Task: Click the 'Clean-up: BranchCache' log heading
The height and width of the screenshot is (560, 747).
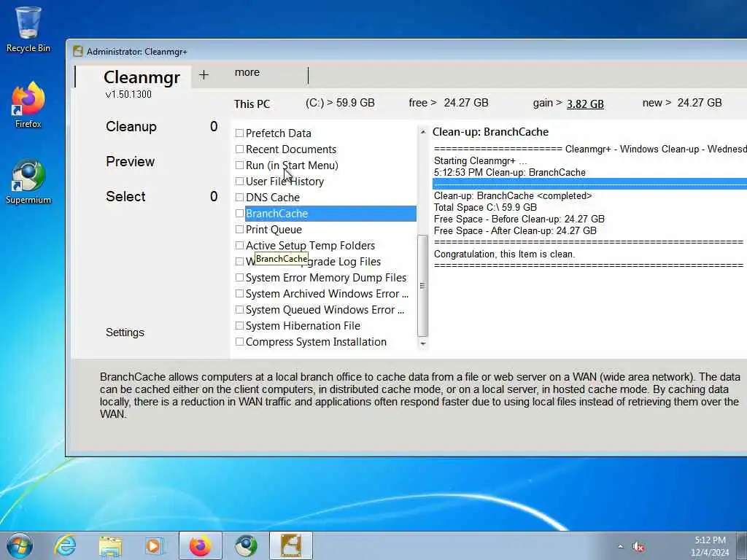Action: (x=490, y=132)
